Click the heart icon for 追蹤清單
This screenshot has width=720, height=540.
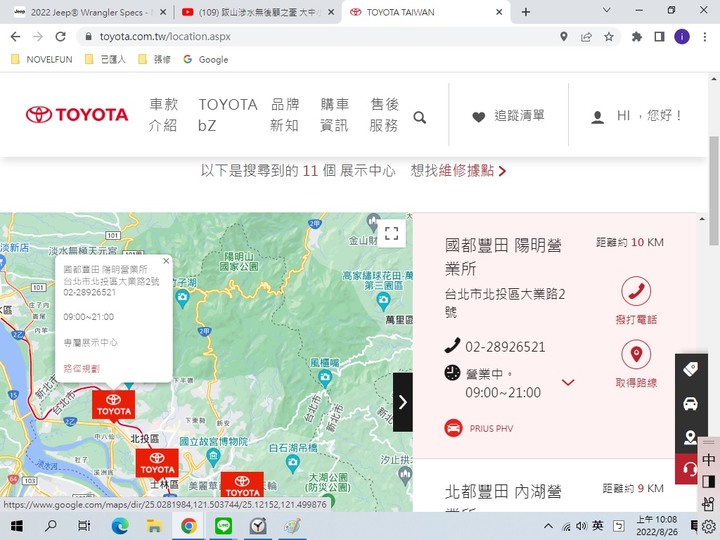click(478, 117)
